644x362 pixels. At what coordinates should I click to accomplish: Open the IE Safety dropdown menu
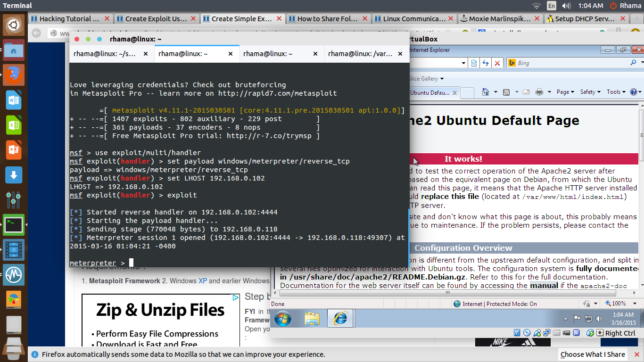tap(590, 92)
